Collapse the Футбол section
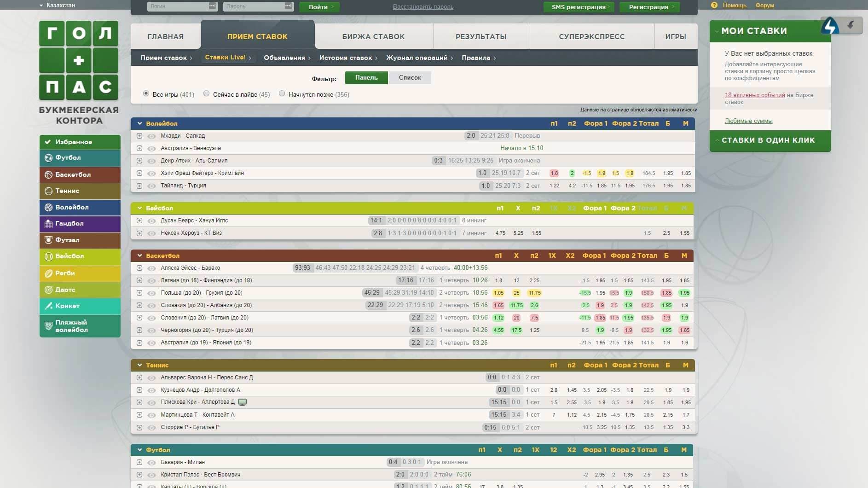Image resolution: width=868 pixels, height=488 pixels. 139,450
